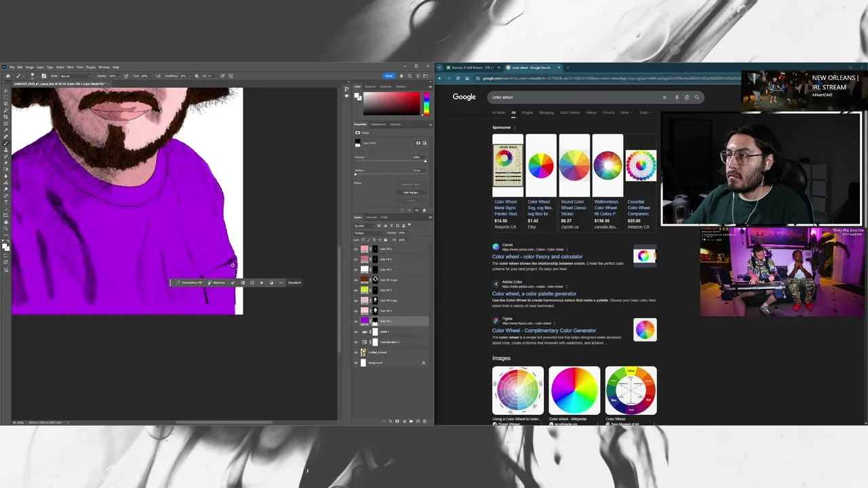
Task: Click the Chrome reload page icon
Action: [458, 78]
